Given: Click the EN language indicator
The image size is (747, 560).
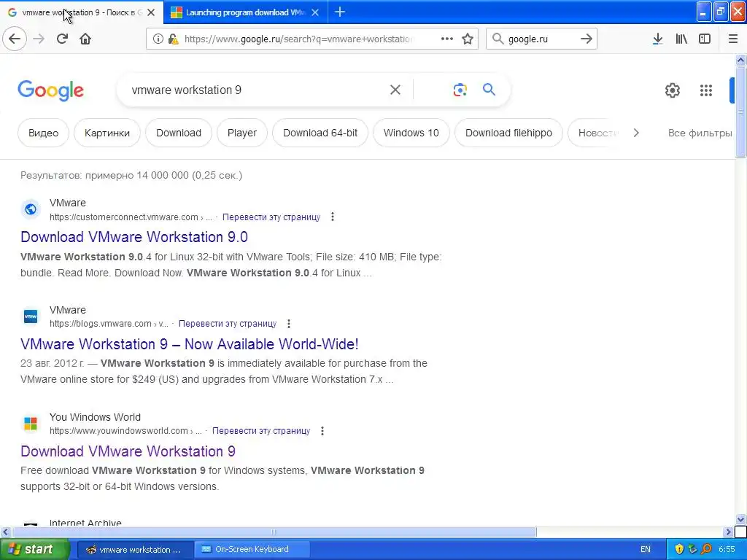Looking at the screenshot, I should click(x=646, y=549).
